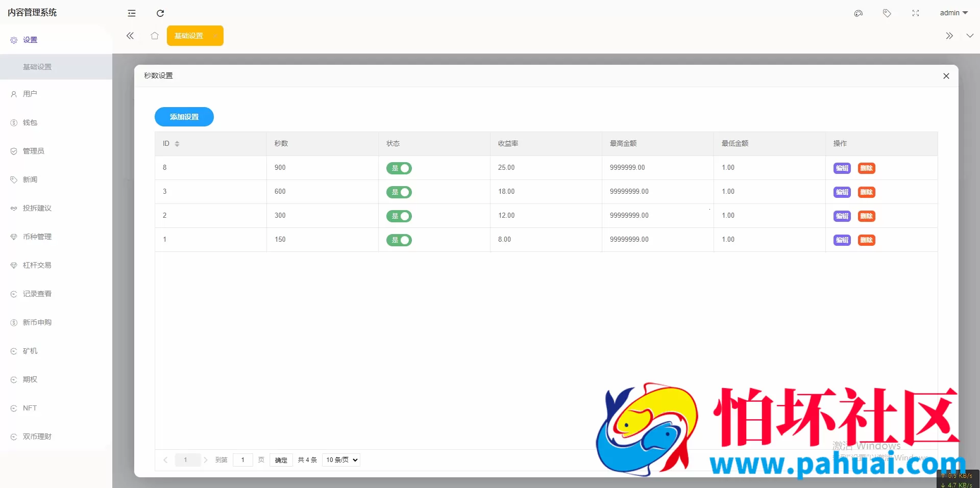Edit the row with ID 2
This screenshot has height=488, width=980.
click(x=842, y=216)
